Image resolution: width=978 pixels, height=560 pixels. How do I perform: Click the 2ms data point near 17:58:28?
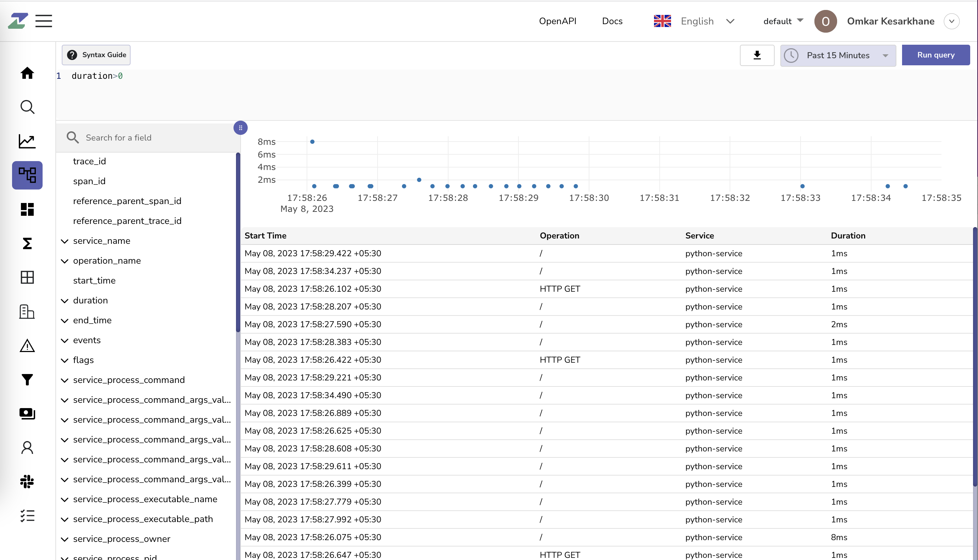coord(419,180)
